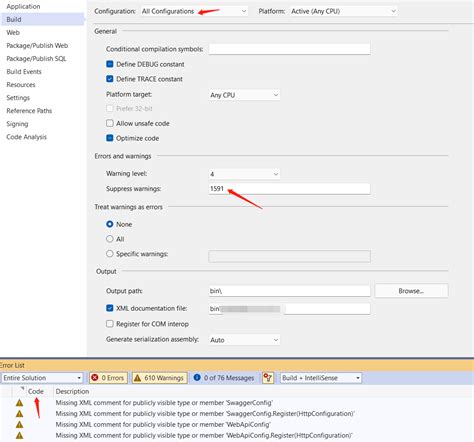
Task: Select the All radio button for warnings
Action: [x=110, y=239]
